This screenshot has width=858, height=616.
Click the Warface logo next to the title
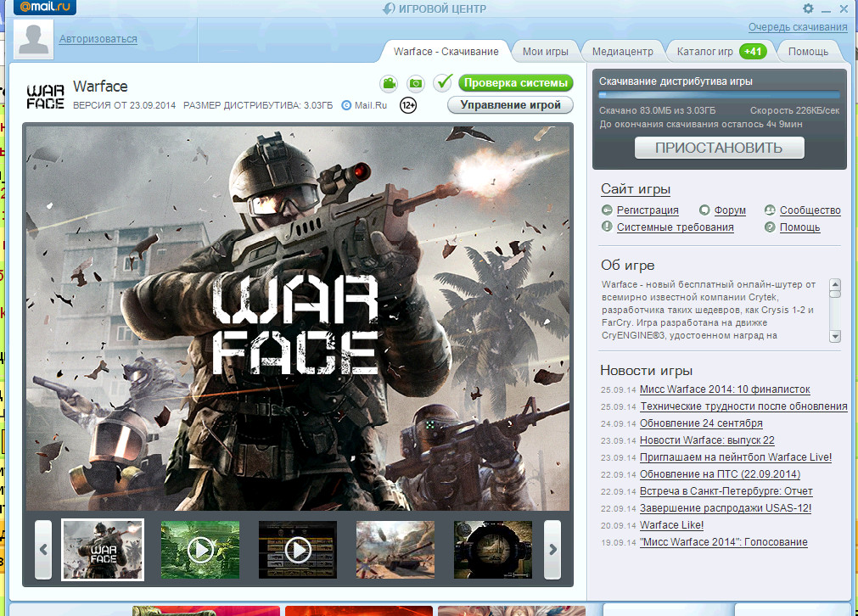[45, 96]
